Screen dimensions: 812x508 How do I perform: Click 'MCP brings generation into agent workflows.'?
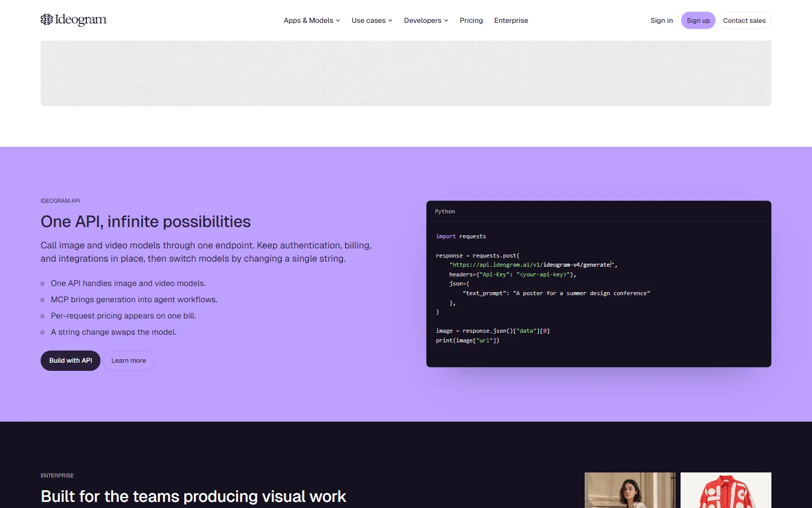(x=134, y=300)
